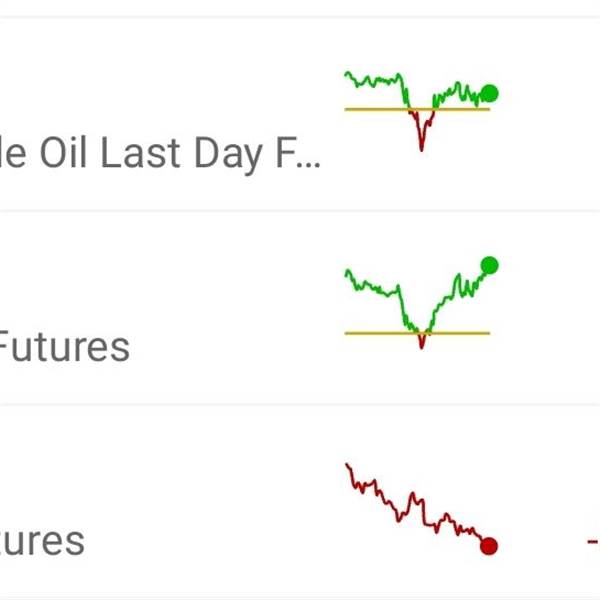
Task: Click the starting peak of the red sparkline
Action: 347,465
